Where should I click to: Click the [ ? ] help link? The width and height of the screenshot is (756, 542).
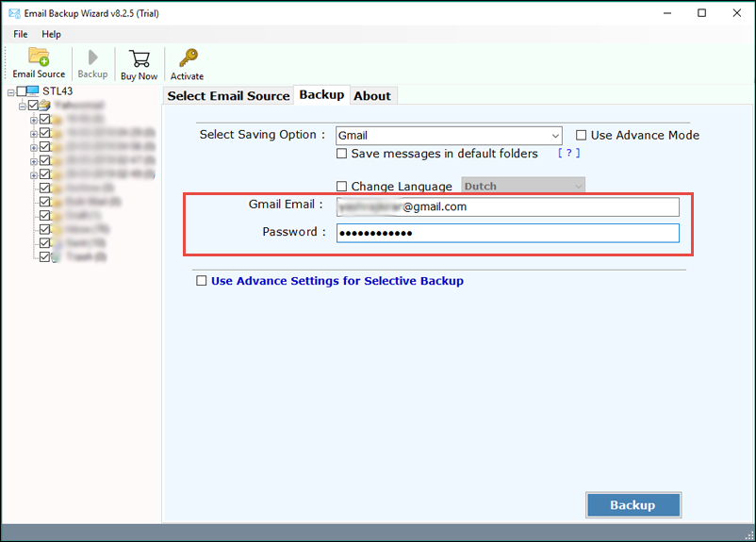(569, 153)
